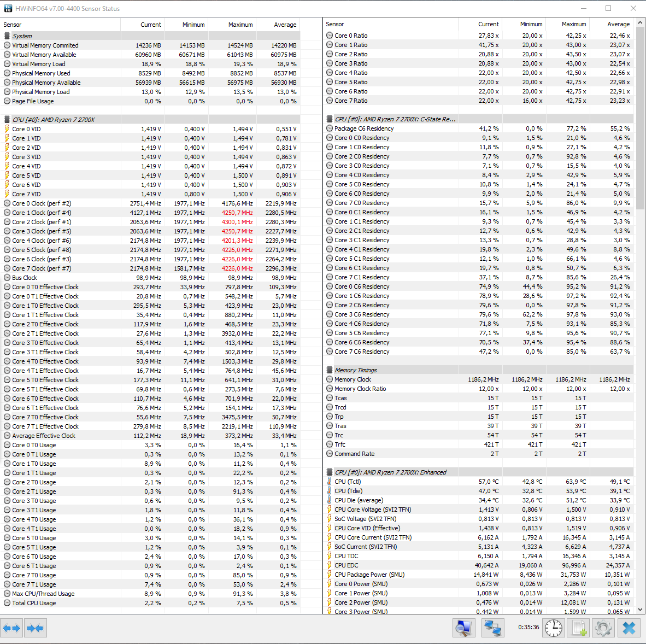
Task: Click the clock icon beside Bus Clock
Action: click(7, 278)
